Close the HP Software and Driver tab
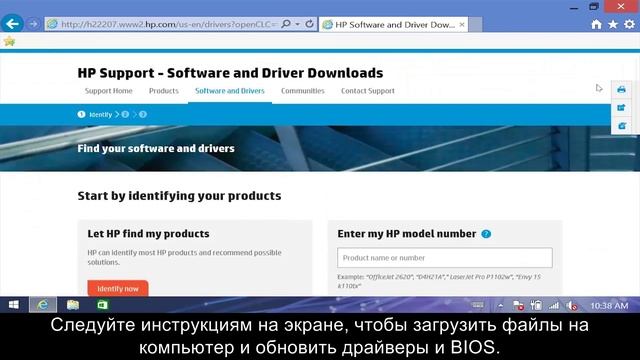Screen dimensions: 640x360 462,24
